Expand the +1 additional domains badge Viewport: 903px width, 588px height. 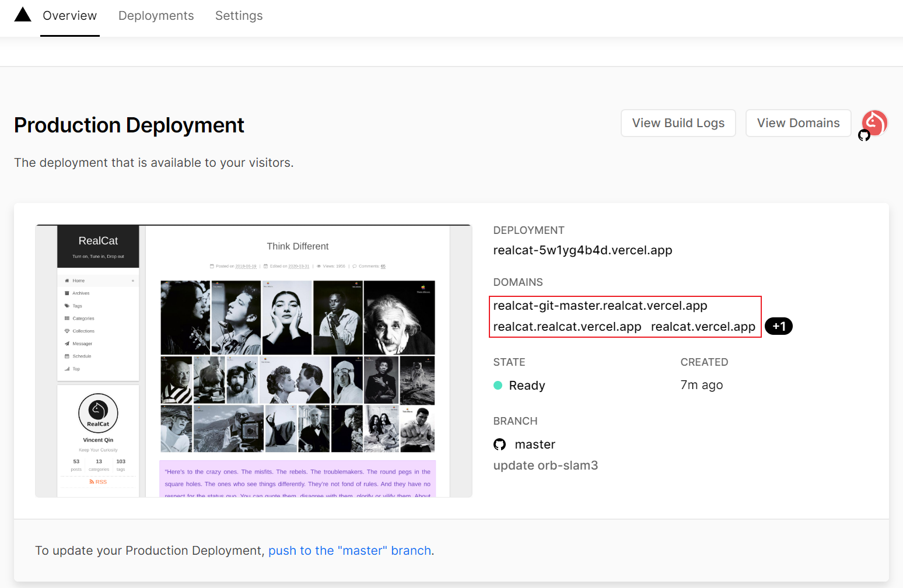tap(778, 327)
